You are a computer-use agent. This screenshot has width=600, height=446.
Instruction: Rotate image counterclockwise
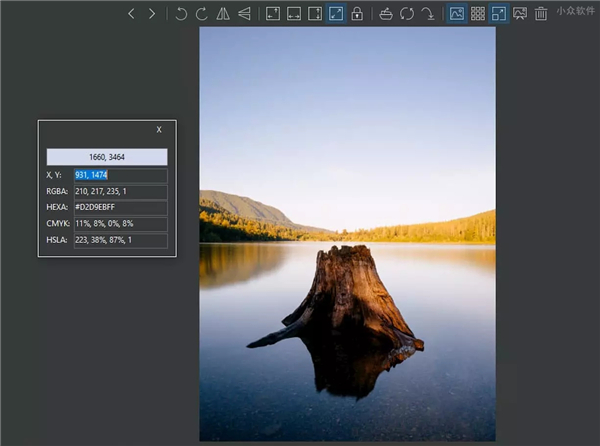point(181,14)
